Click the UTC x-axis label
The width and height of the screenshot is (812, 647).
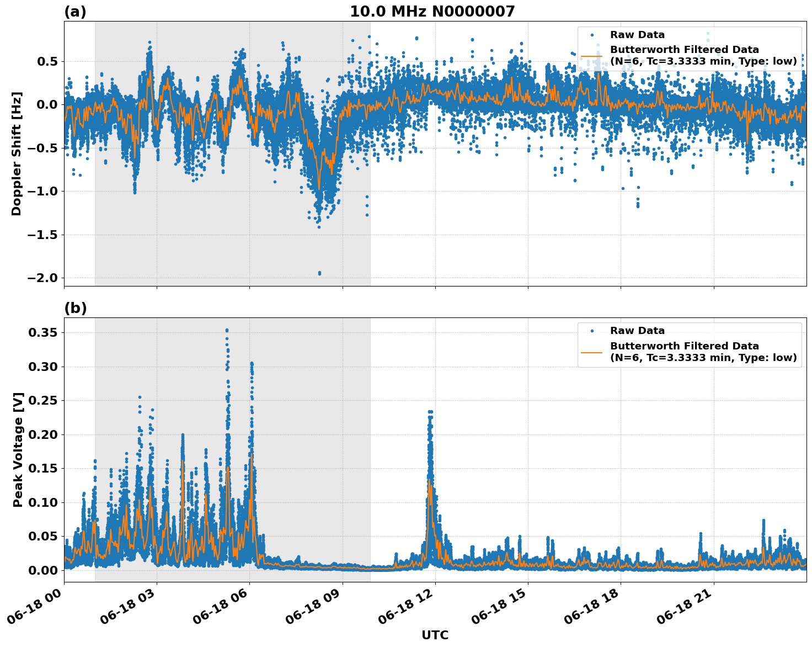tap(435, 635)
